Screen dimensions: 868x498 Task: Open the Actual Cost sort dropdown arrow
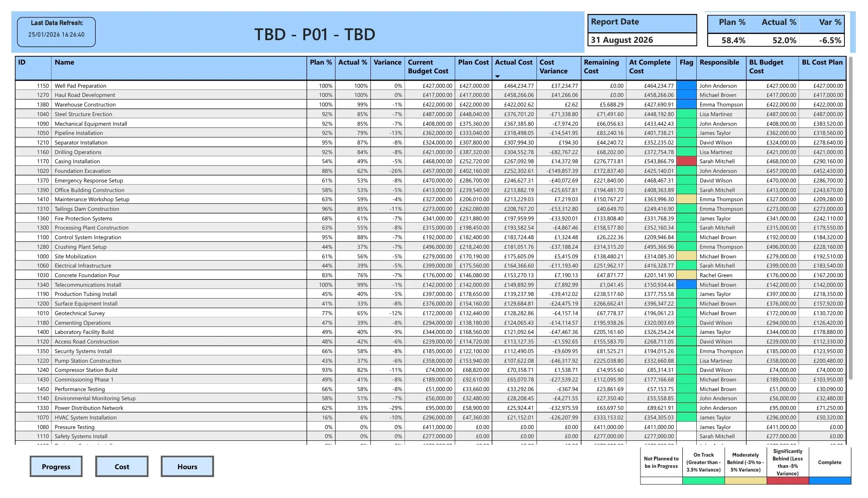click(497, 75)
